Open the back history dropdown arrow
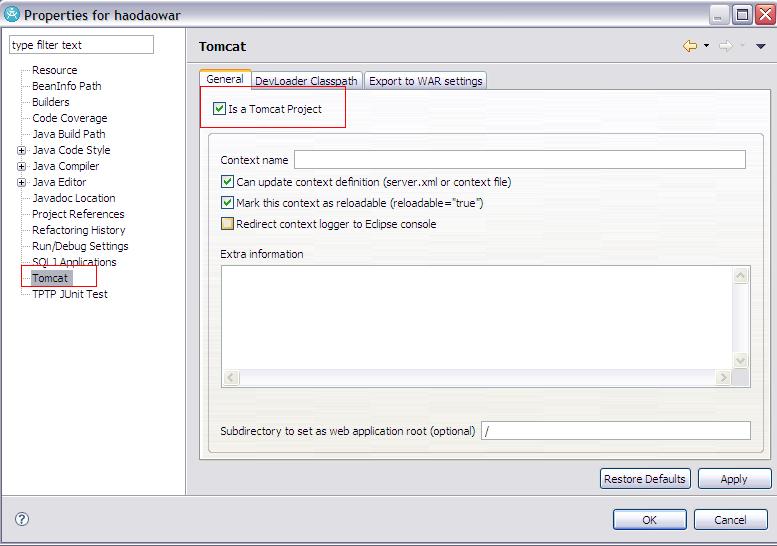The width and height of the screenshot is (777, 546). [707, 46]
